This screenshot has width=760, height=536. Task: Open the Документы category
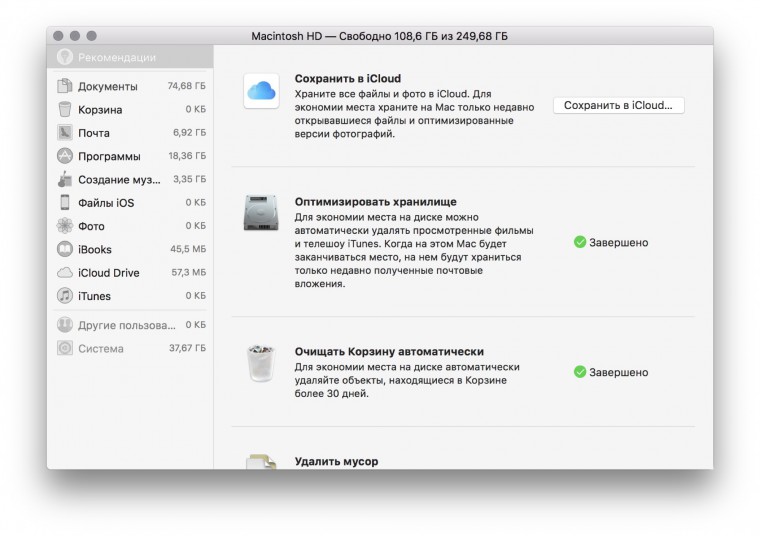[x=130, y=86]
